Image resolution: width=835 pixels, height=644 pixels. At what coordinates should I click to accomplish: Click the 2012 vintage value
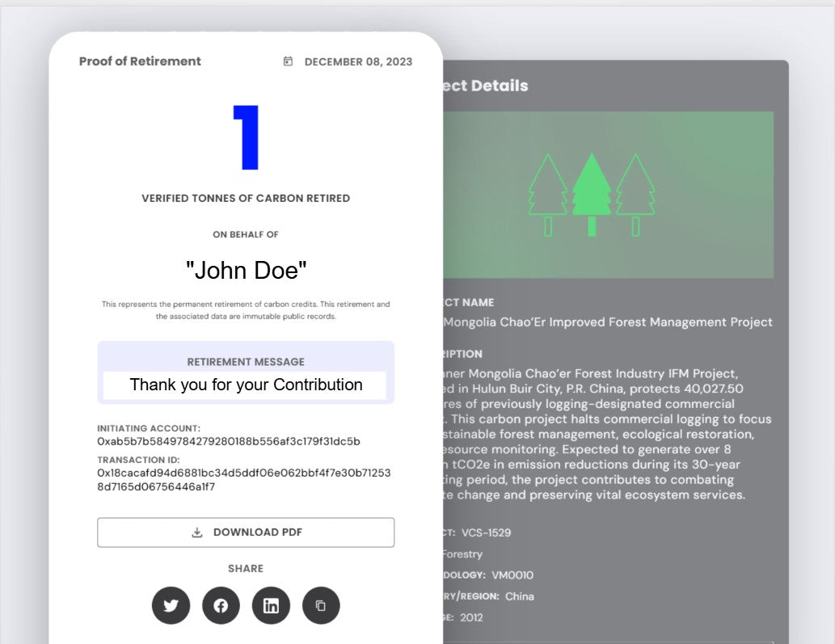pos(472,617)
